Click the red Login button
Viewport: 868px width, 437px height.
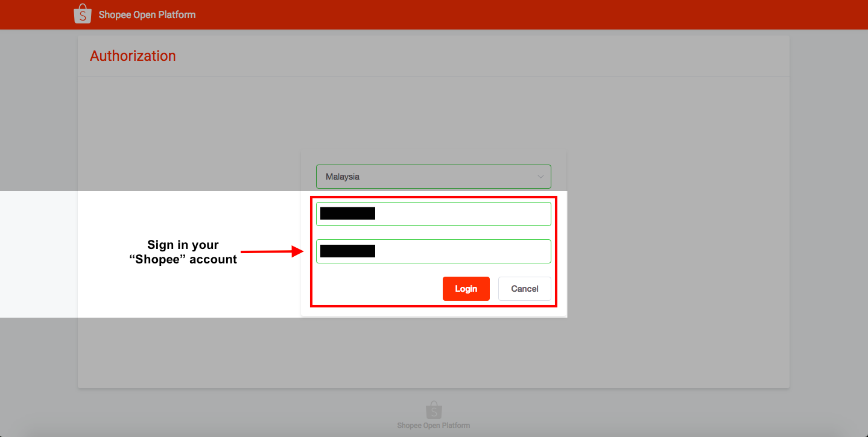pyautogui.click(x=466, y=289)
